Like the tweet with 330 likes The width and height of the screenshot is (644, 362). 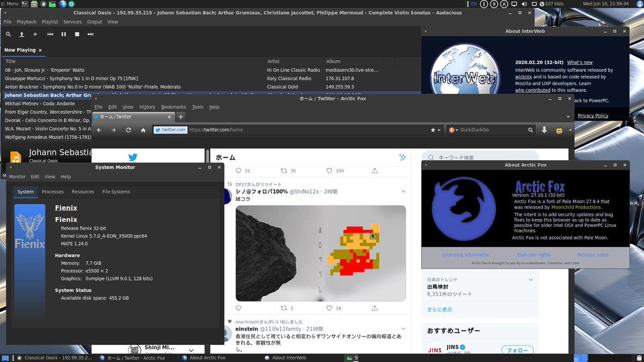pyautogui.click(x=329, y=171)
